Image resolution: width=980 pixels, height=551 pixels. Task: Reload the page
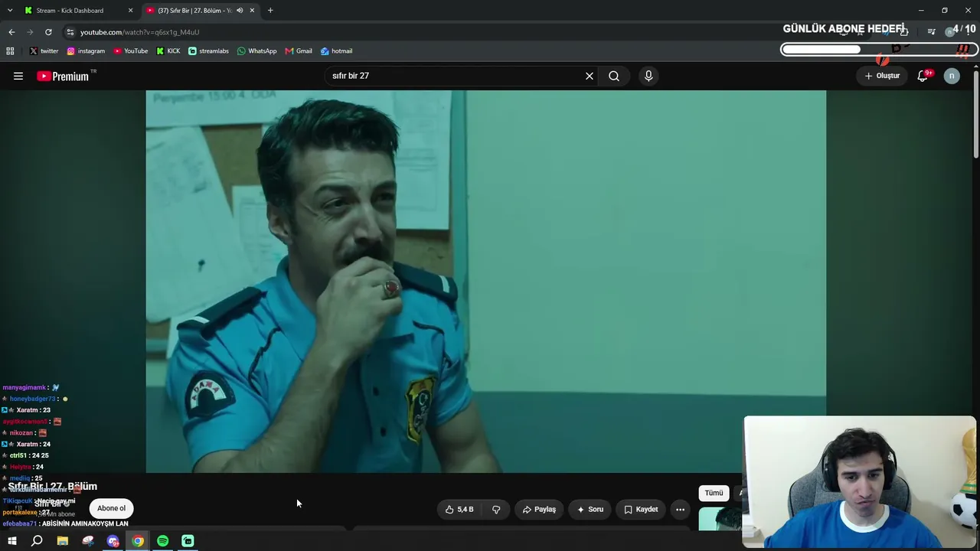point(48,32)
